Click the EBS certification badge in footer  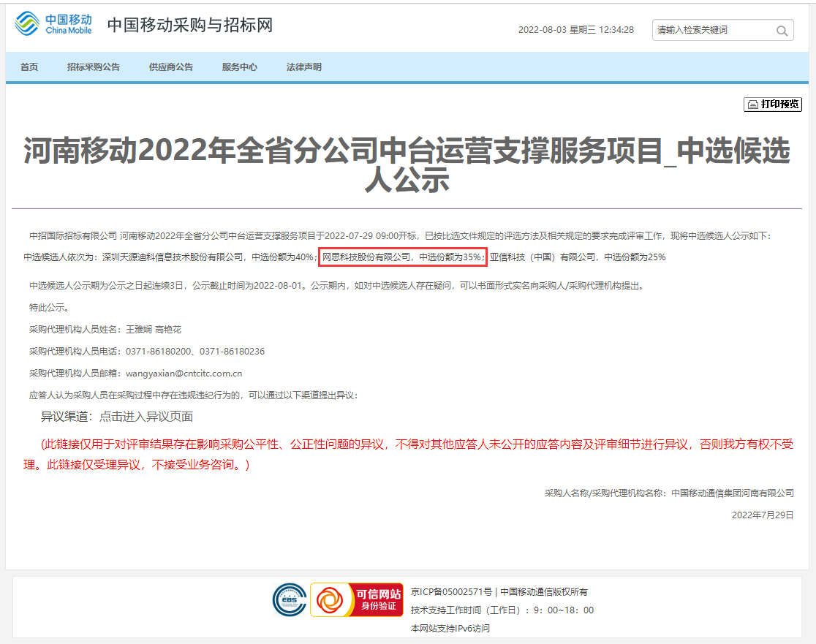[x=290, y=601]
